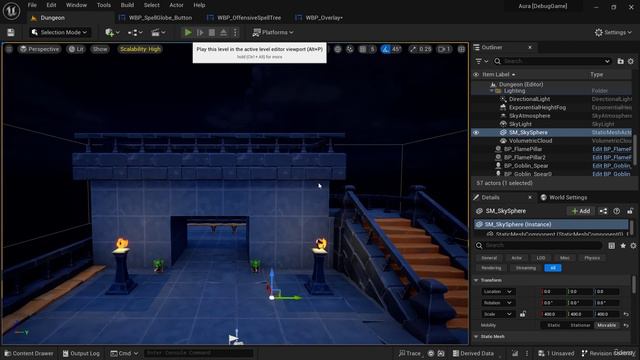
Task: Select ExponentialHeightFog in the Outliner
Action: pyautogui.click(x=537, y=107)
